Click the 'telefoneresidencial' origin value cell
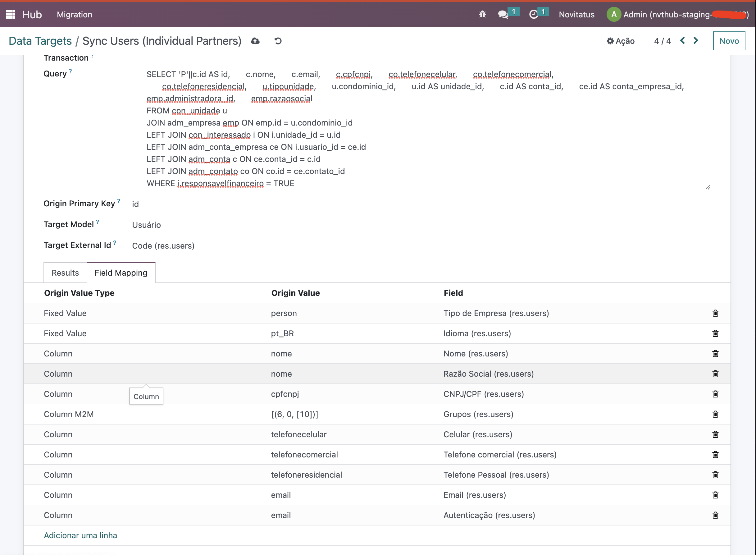756x555 pixels. click(307, 475)
